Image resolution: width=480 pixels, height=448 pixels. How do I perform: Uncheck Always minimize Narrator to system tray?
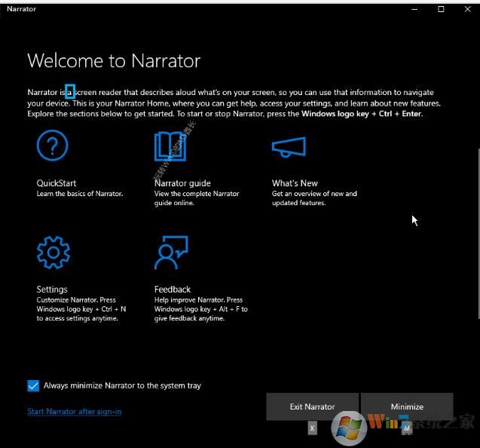tap(33, 385)
